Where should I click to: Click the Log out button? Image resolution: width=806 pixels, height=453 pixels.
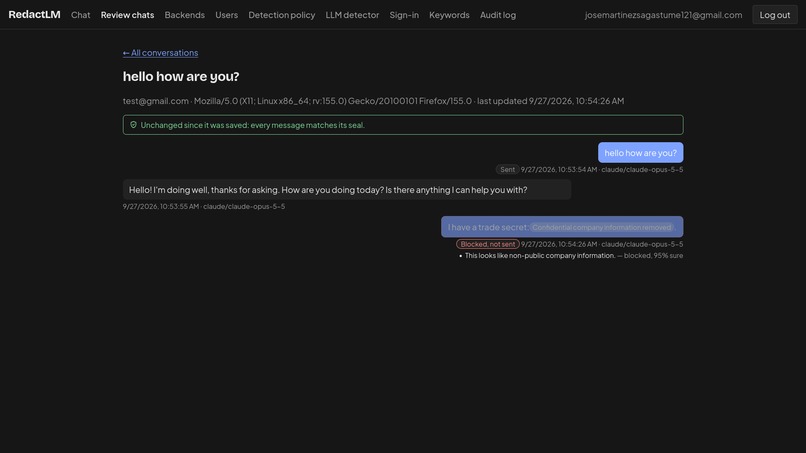point(775,15)
